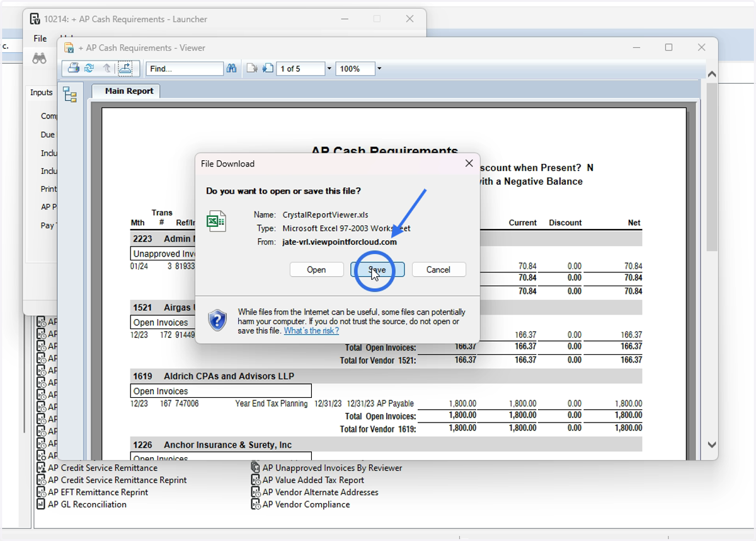Open the zoom percentage dropdown arrow
This screenshot has height=541, width=756.
point(379,68)
